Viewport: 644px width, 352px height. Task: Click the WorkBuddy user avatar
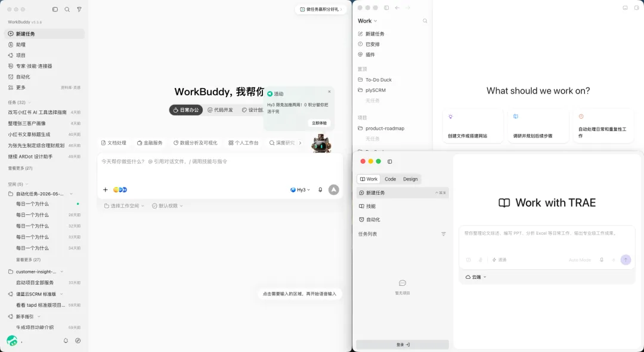[12, 341]
